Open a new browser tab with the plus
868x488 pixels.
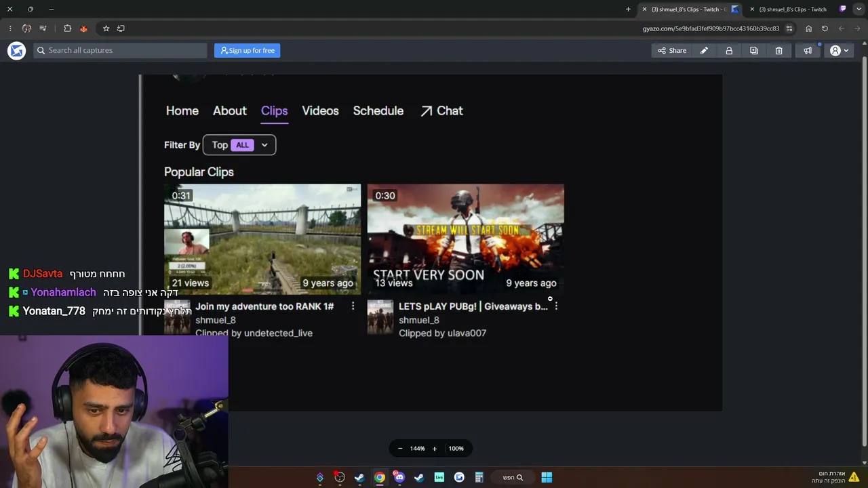628,9
